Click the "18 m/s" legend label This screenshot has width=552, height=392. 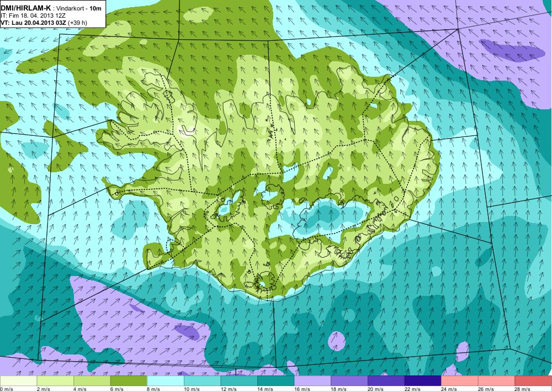coord(339,389)
